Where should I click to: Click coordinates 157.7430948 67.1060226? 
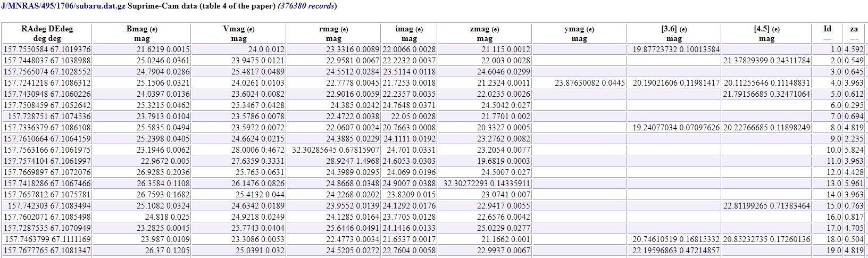point(47,94)
